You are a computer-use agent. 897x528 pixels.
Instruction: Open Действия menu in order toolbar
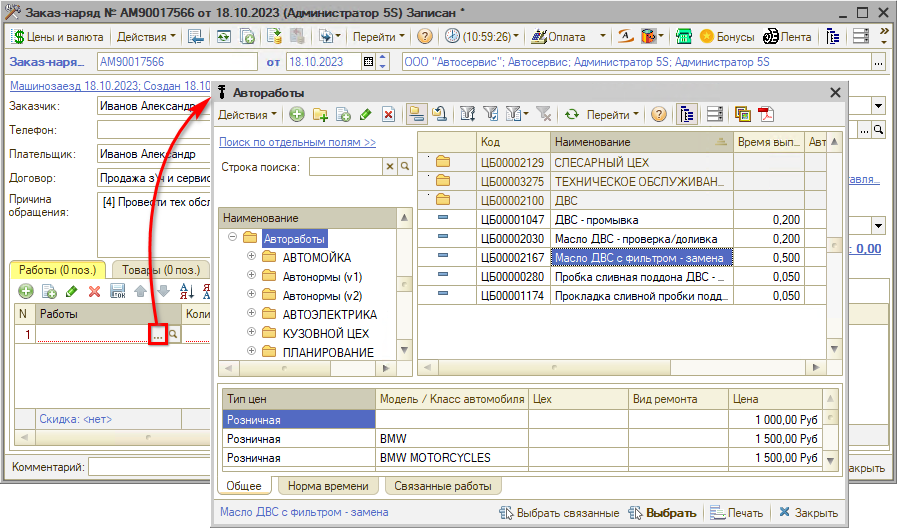click(x=146, y=37)
